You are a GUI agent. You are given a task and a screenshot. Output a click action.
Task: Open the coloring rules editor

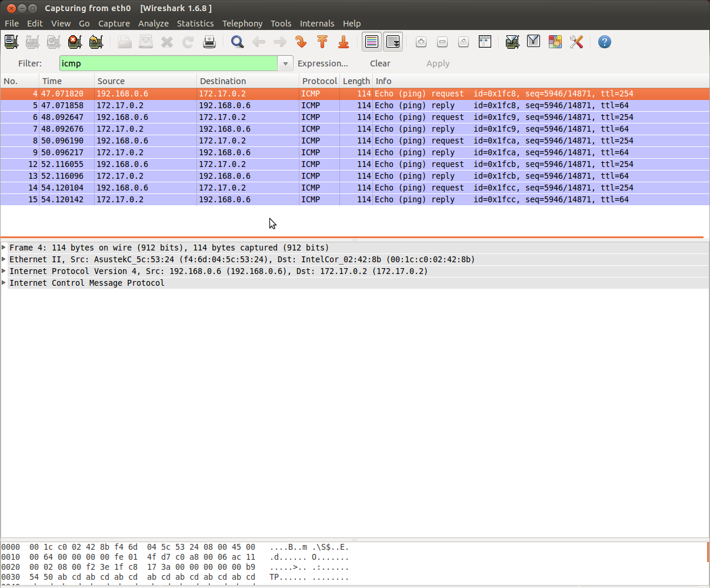coord(555,42)
